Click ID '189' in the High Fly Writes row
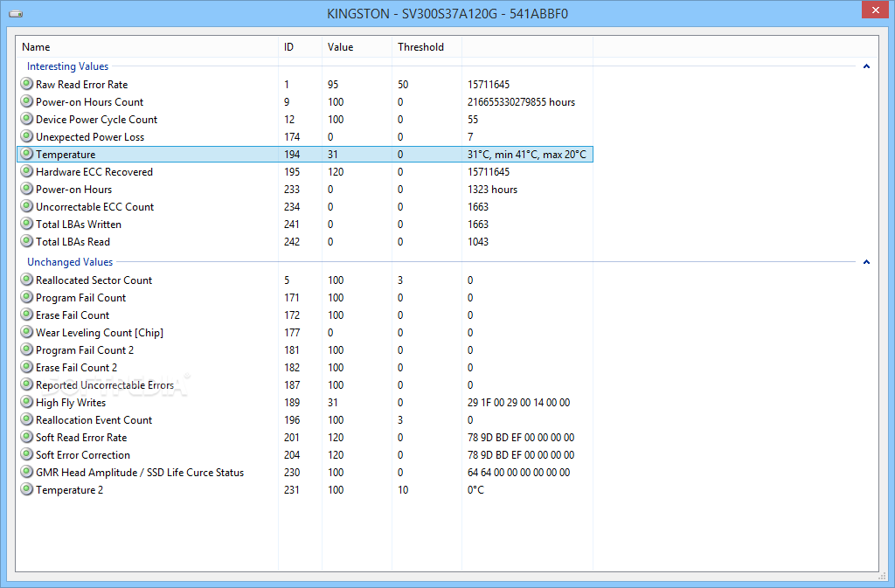 292,403
